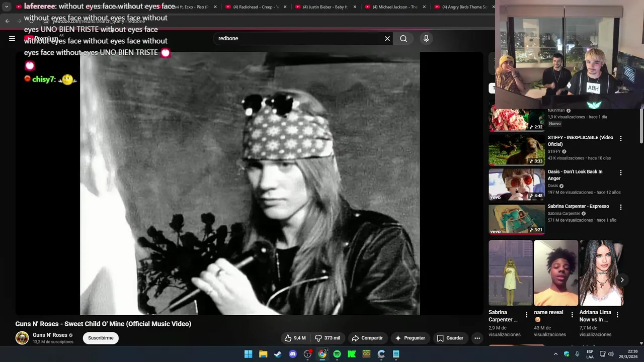Viewport: 644px width, 362px height.
Task: Close the Michael Jackson tab
Action: click(x=424, y=7)
